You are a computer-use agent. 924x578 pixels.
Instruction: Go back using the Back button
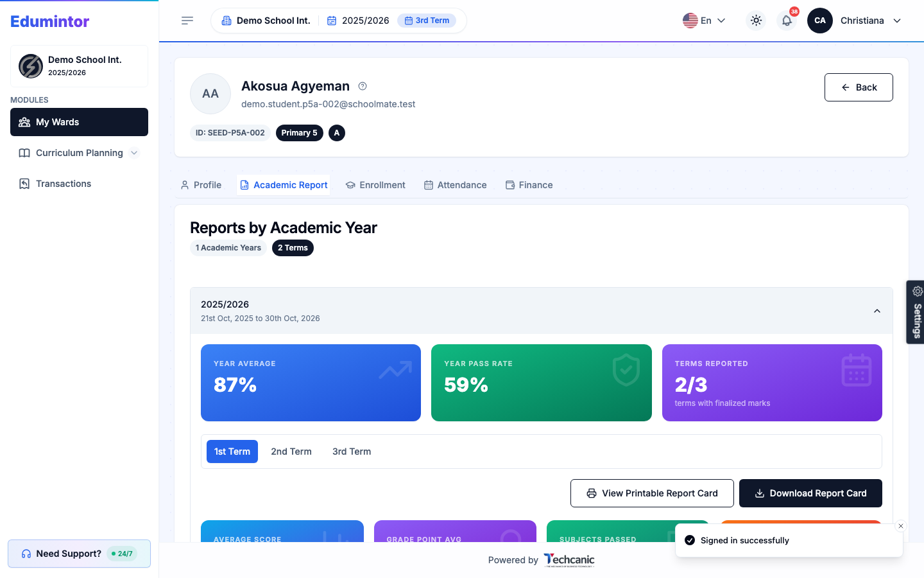click(x=859, y=87)
